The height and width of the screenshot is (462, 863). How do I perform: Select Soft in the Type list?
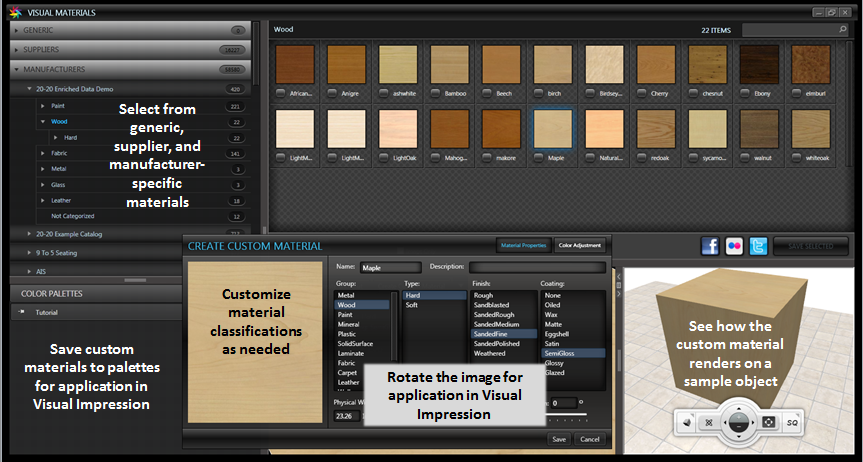(x=412, y=305)
